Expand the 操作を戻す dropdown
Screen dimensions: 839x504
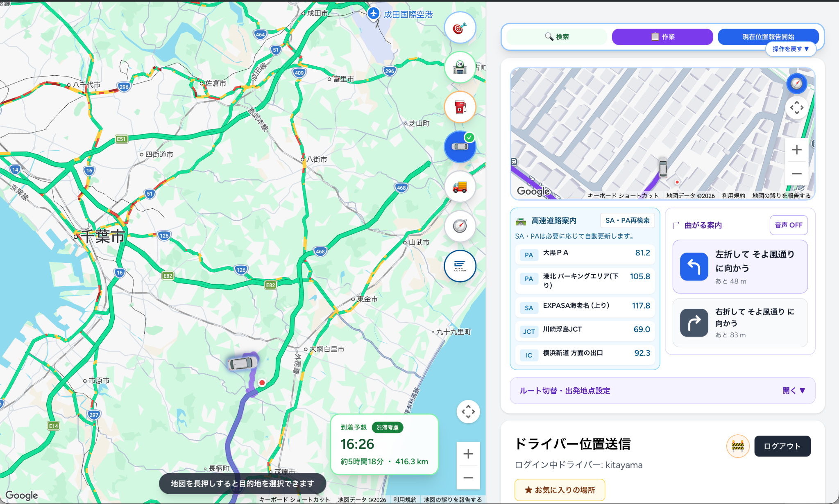tap(791, 49)
